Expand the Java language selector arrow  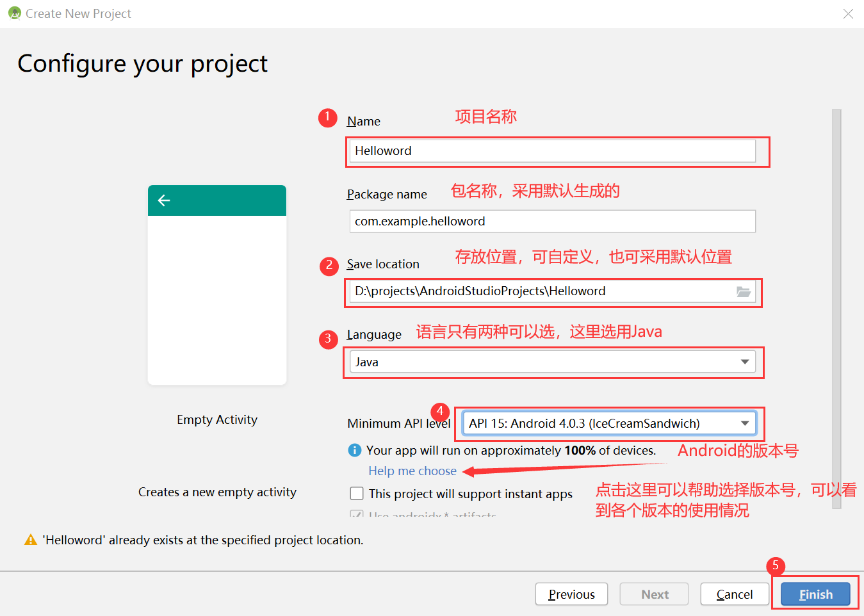(745, 362)
